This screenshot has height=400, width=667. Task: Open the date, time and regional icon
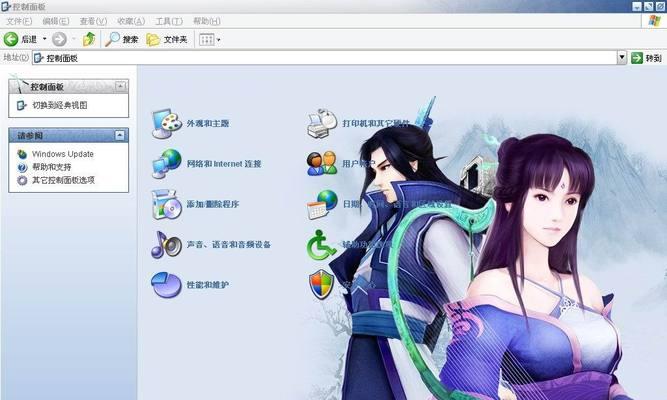tap(322, 204)
